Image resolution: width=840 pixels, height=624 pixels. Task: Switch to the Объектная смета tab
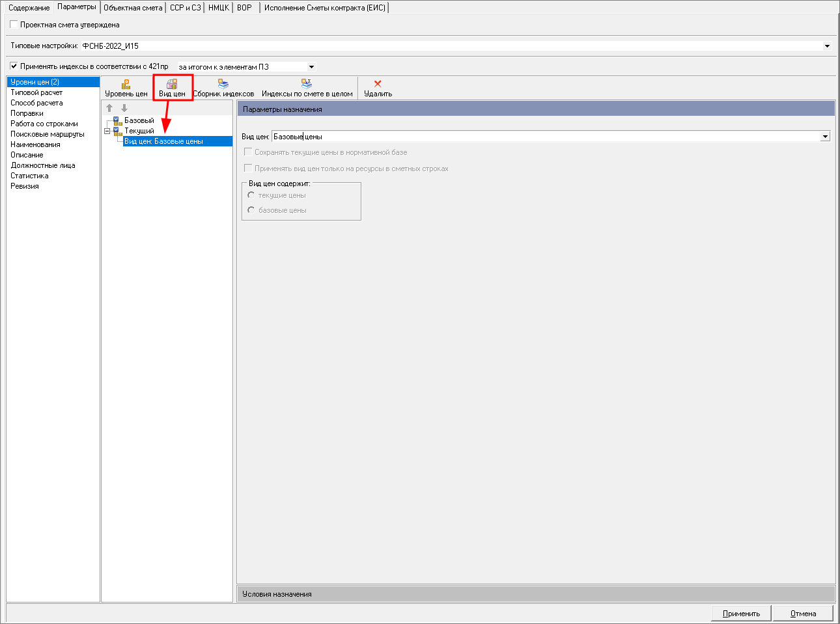tap(133, 8)
